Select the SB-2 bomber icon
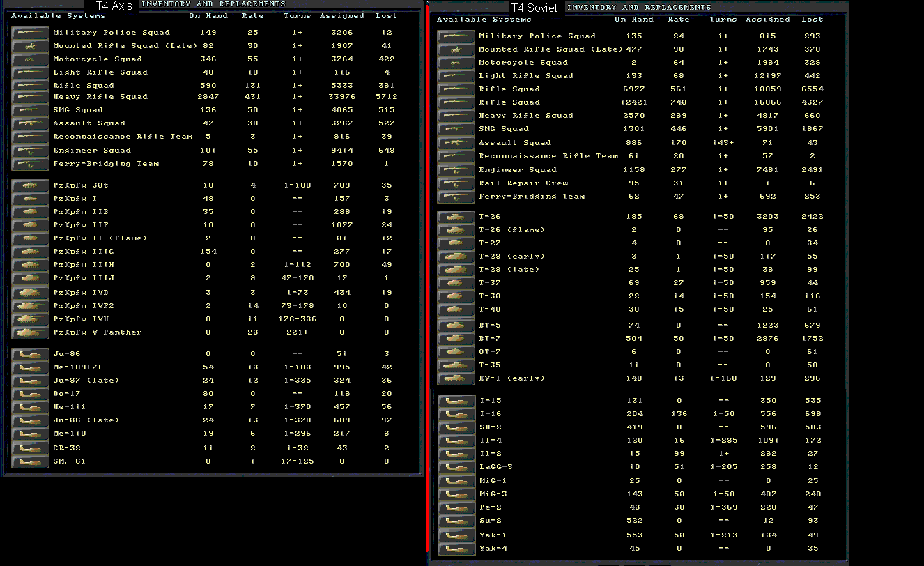924x566 pixels. click(456, 427)
